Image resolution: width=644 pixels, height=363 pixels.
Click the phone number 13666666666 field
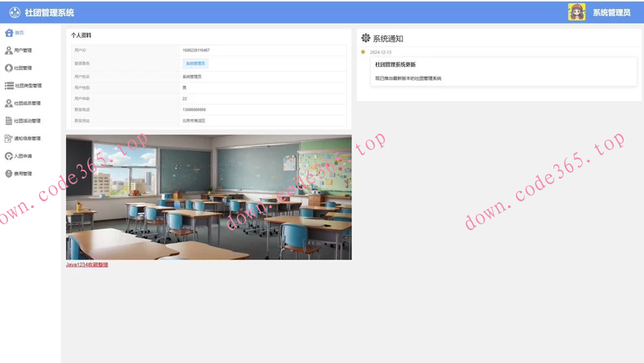194,109
